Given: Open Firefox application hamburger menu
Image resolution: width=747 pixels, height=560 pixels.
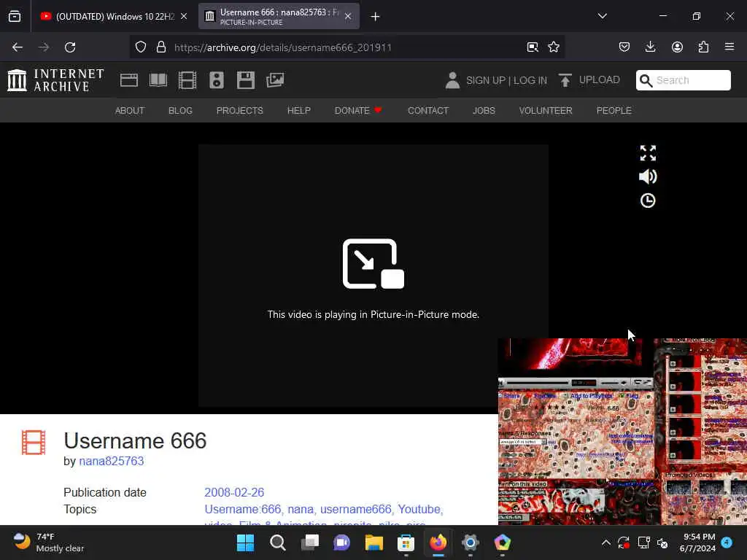Looking at the screenshot, I should click(x=729, y=47).
